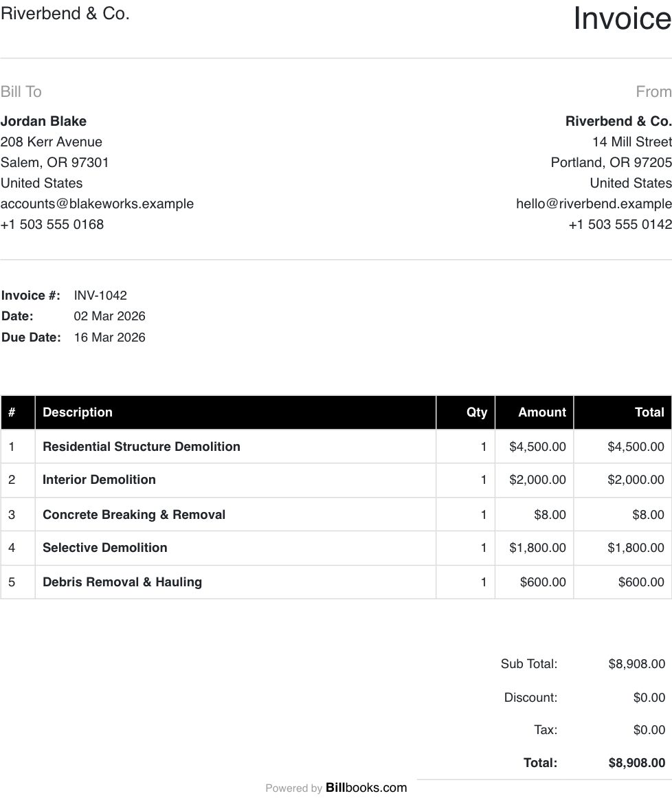The image size is (672, 798).
Task: Click Portland, OR 97205 text
Action: click(x=612, y=162)
